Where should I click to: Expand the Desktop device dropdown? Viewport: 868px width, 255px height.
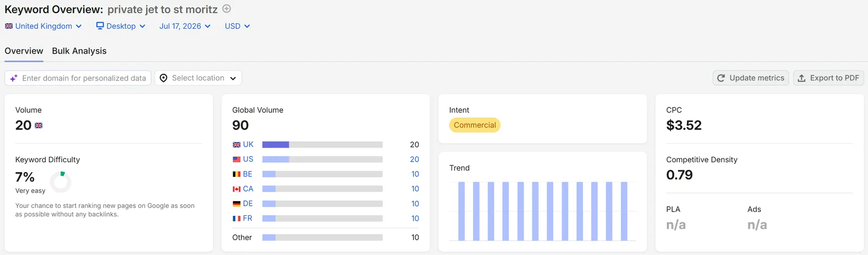[x=121, y=26]
